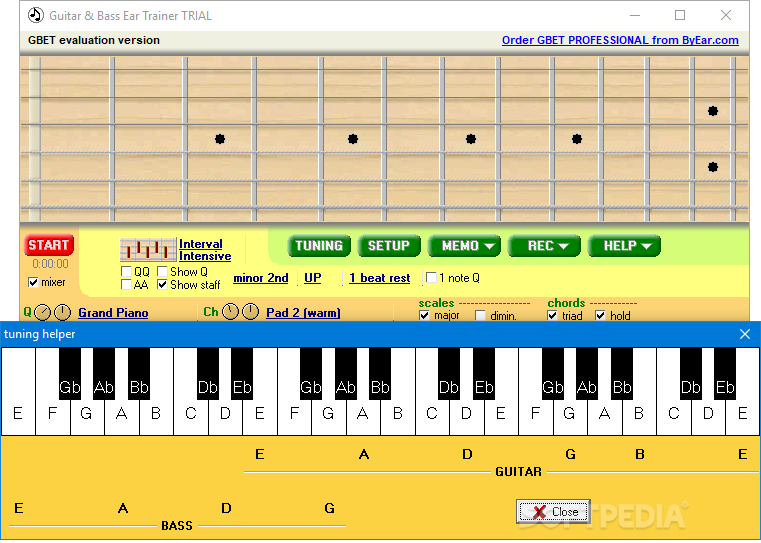Image resolution: width=761 pixels, height=543 pixels.
Task: Enable the AA checkbox
Action: 126,285
